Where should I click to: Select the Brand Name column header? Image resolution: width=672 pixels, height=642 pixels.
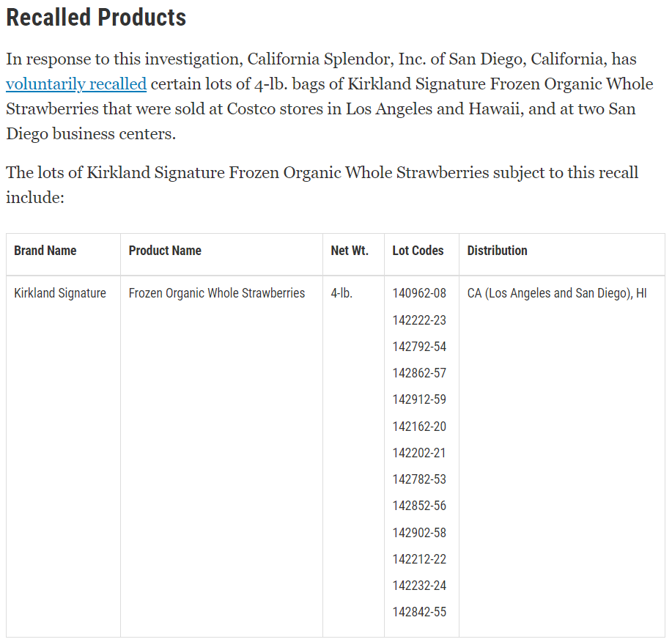coord(45,251)
